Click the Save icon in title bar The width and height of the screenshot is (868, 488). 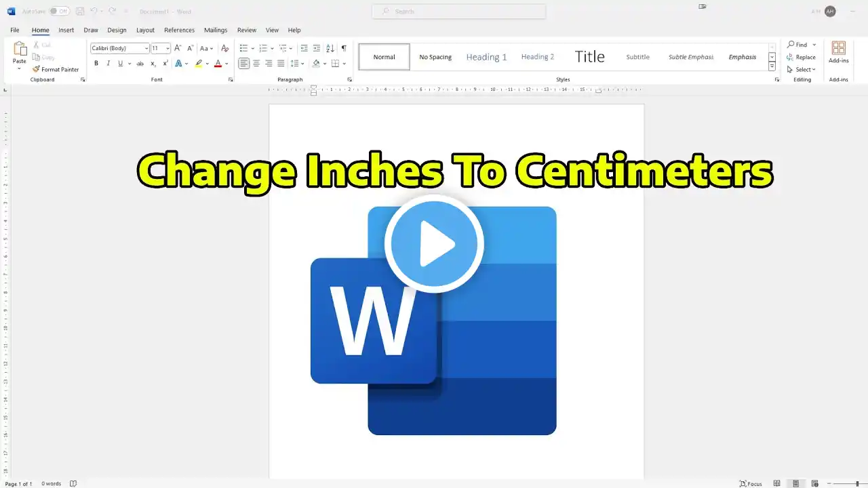coord(80,12)
